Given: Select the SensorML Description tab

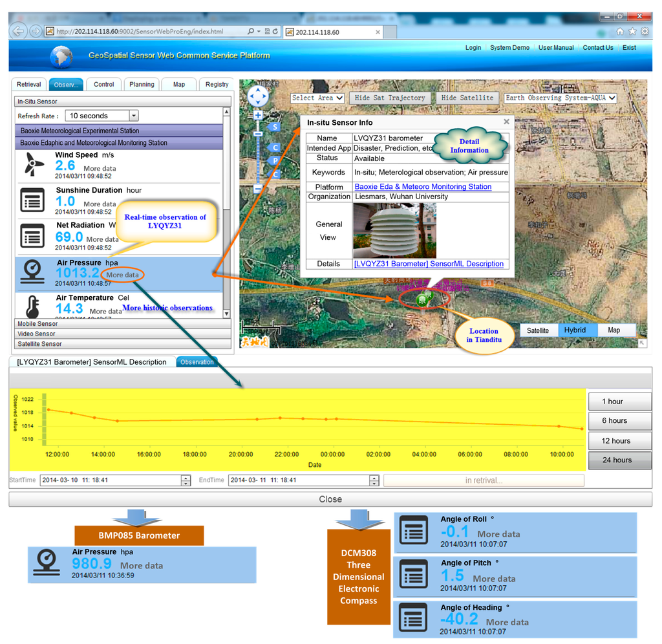Looking at the screenshot, I should [92, 362].
